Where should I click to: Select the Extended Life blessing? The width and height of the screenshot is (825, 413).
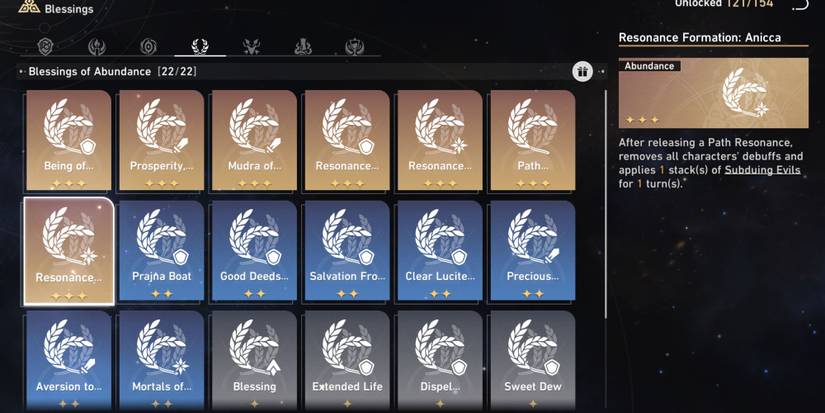[x=347, y=360]
